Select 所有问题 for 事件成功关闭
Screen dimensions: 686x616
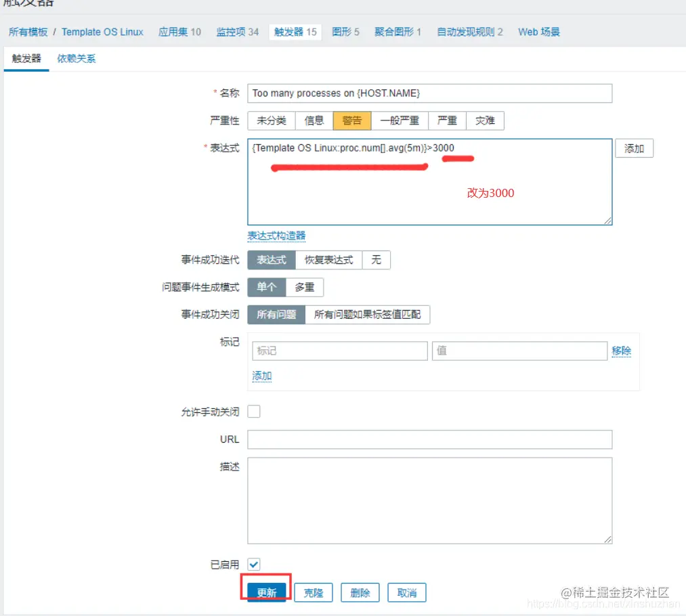(x=276, y=315)
